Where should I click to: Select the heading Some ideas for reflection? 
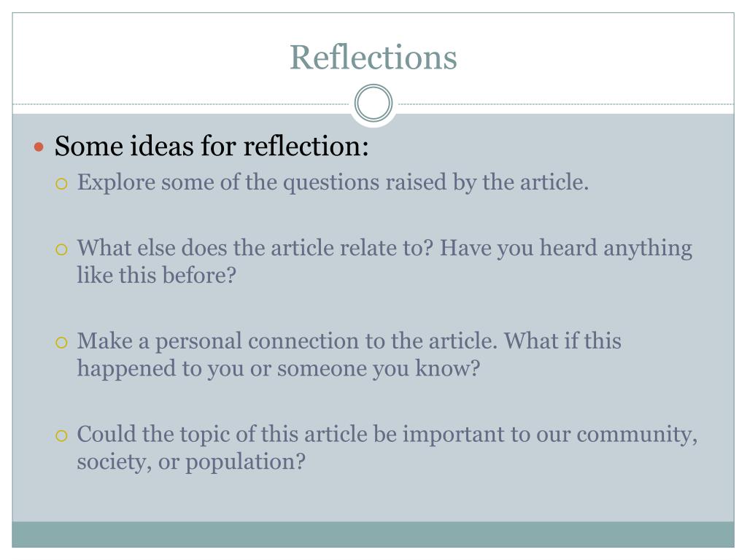[212, 146]
